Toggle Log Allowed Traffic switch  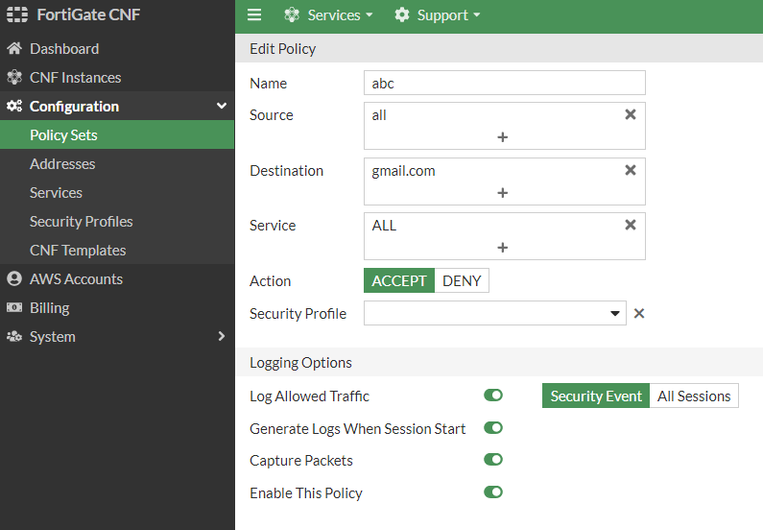click(493, 396)
